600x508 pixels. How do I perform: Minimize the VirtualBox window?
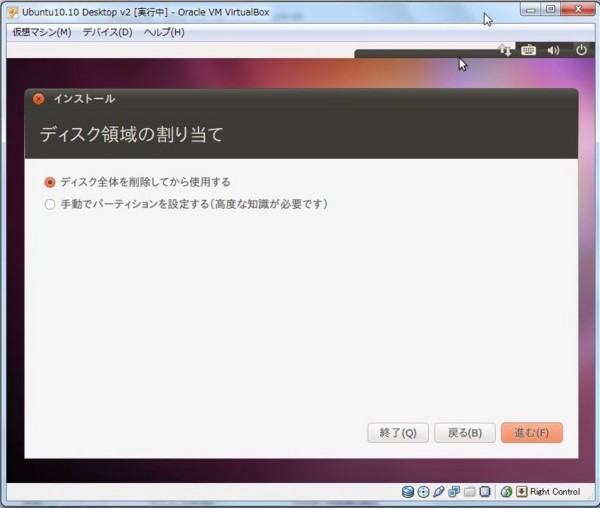point(531,9)
